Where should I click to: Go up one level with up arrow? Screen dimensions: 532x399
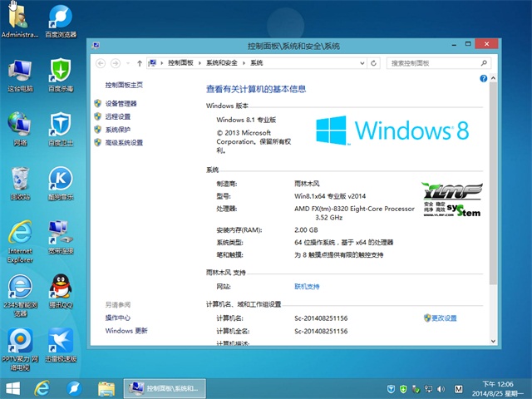point(139,62)
